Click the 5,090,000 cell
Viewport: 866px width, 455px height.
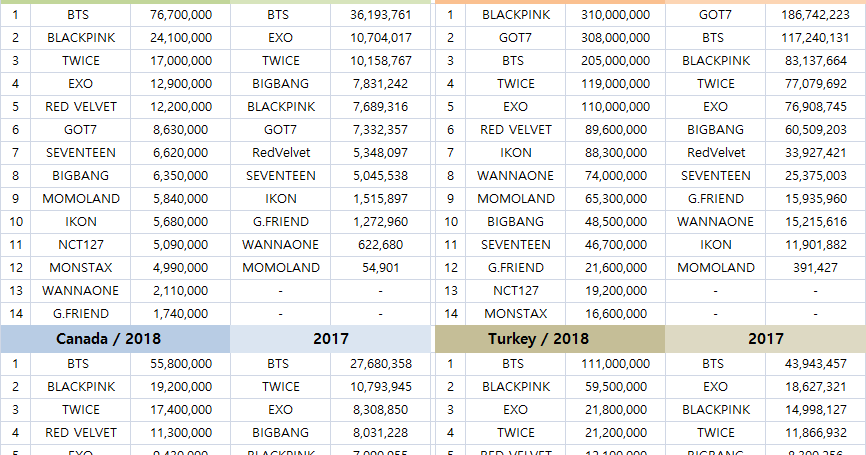pos(181,245)
